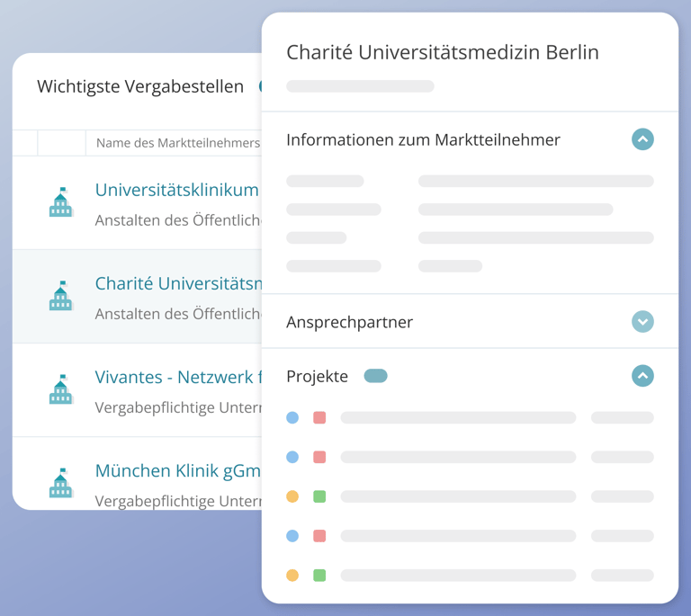Screen dimensions: 691x616
Task: Click Anstalten des Öffentlichen text under Universitätsklinikum
Action: [x=178, y=220]
